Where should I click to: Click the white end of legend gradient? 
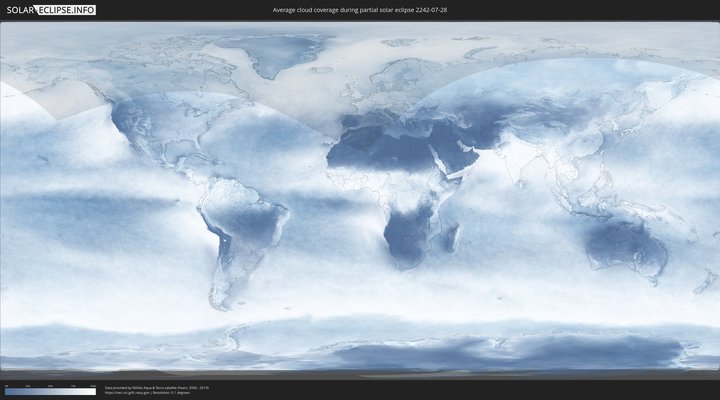coord(92,392)
